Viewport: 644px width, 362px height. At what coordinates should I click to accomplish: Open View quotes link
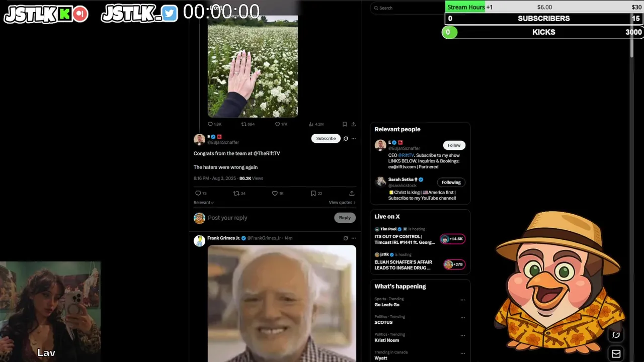342,203
